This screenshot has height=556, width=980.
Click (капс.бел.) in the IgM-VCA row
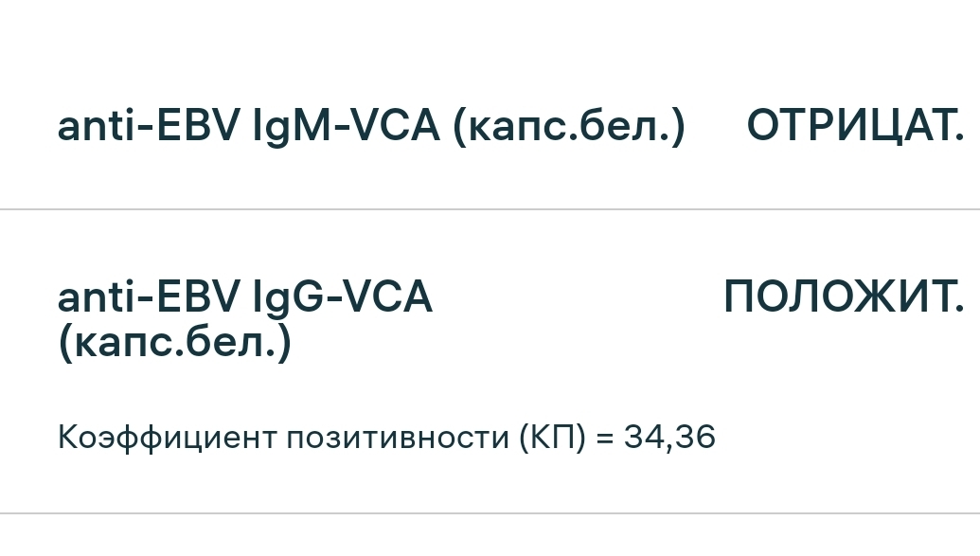(569, 126)
